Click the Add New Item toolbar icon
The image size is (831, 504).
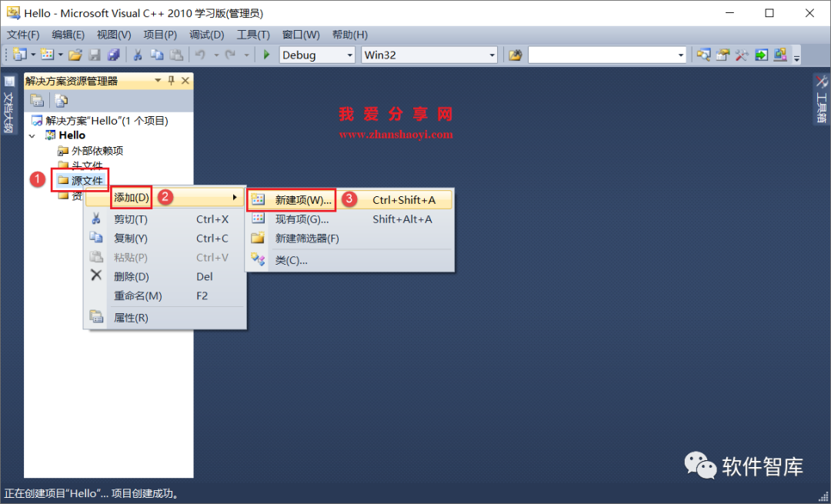pos(47,55)
